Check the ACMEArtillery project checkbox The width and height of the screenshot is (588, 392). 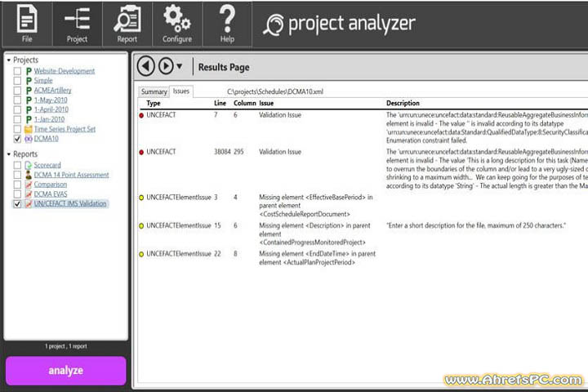[x=17, y=91]
